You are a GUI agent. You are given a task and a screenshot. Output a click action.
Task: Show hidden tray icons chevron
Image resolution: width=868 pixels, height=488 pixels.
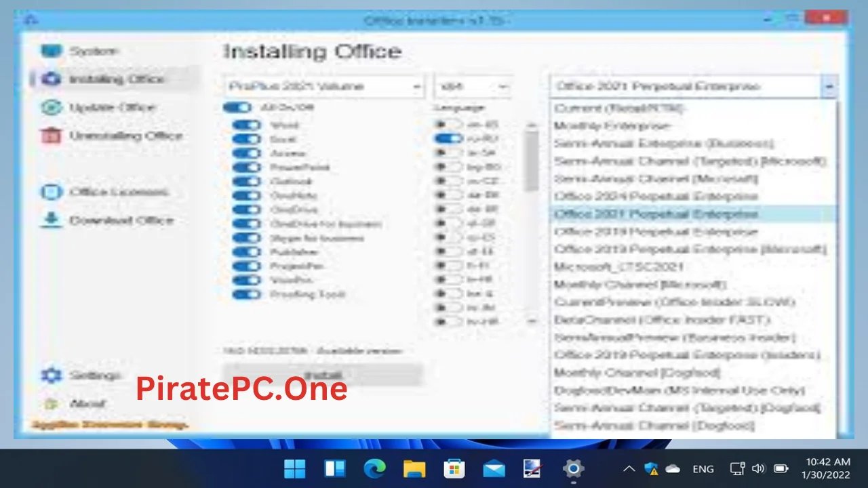[x=629, y=468]
